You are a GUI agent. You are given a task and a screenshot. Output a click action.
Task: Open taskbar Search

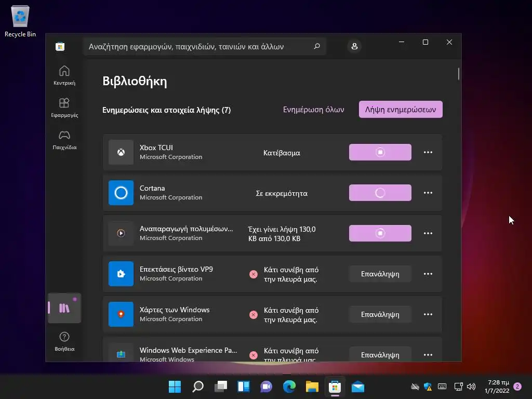tap(198, 387)
